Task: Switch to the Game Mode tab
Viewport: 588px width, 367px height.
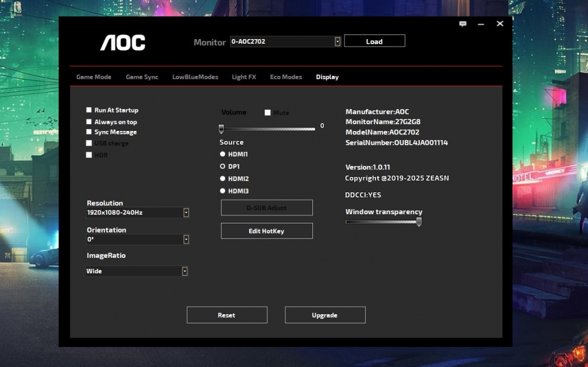Action: coord(94,77)
